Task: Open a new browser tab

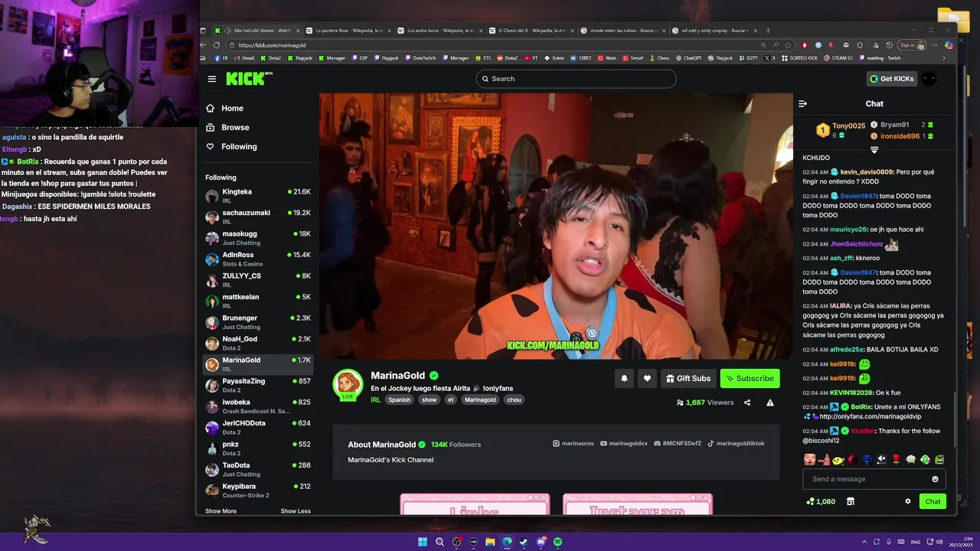Action: point(768,31)
